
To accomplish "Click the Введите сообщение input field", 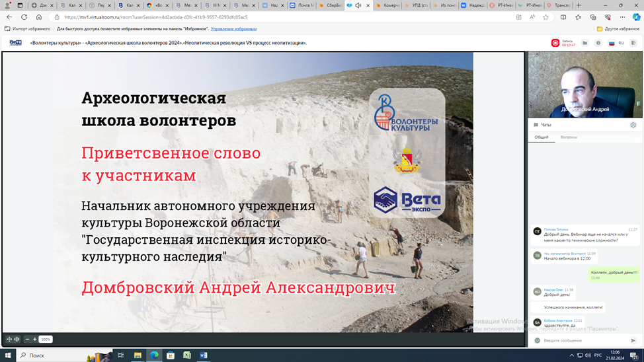I will coord(583,341).
